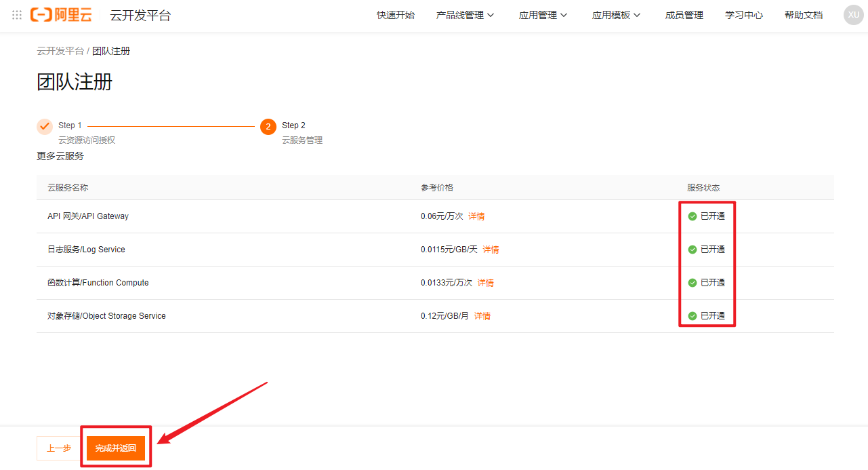Image resolution: width=868 pixels, height=470 pixels.
Task: Open the grid apps launcher icon
Action: pyautogui.click(x=17, y=15)
